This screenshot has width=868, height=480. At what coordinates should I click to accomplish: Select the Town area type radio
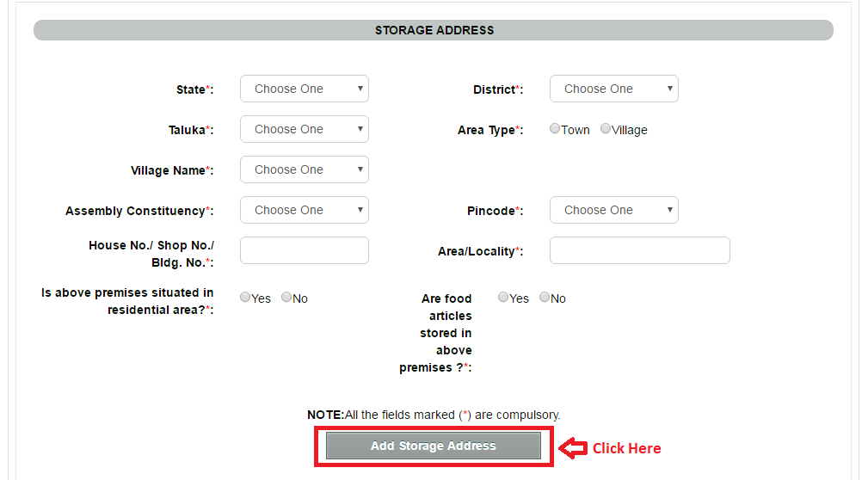coord(554,128)
